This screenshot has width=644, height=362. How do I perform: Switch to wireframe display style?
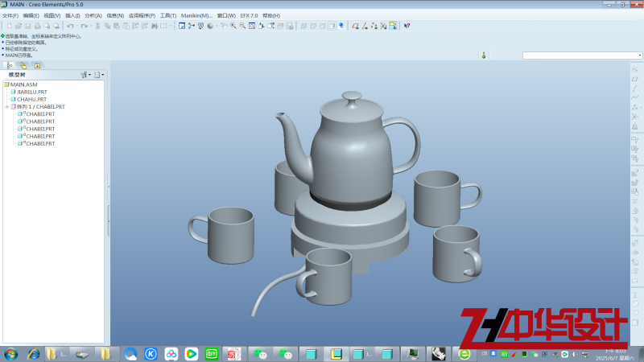click(304, 26)
